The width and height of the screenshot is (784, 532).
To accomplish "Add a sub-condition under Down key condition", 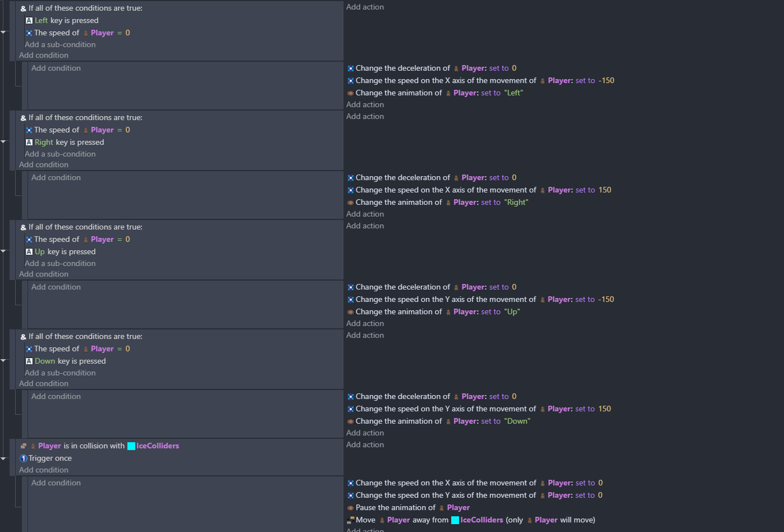I will point(60,373).
